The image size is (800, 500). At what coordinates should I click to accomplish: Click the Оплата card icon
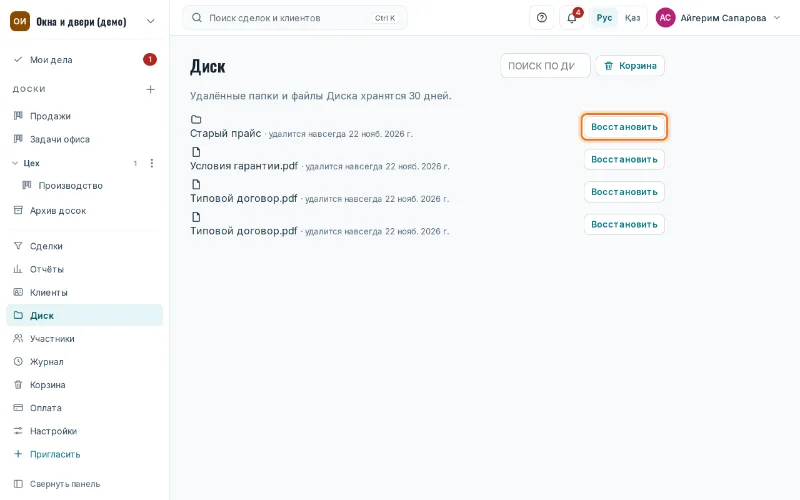(18, 408)
